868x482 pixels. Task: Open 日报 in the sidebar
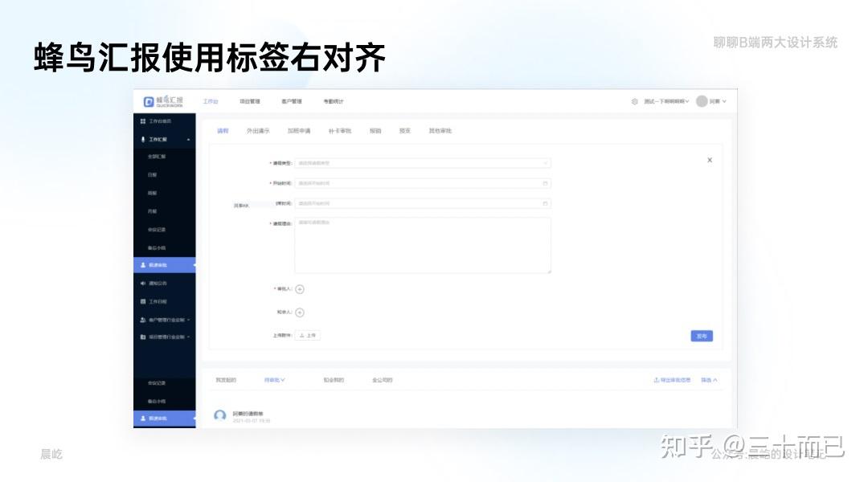click(x=152, y=175)
